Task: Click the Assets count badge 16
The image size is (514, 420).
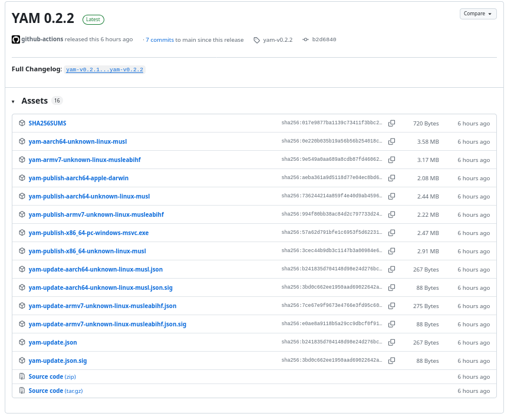Action: point(57,101)
